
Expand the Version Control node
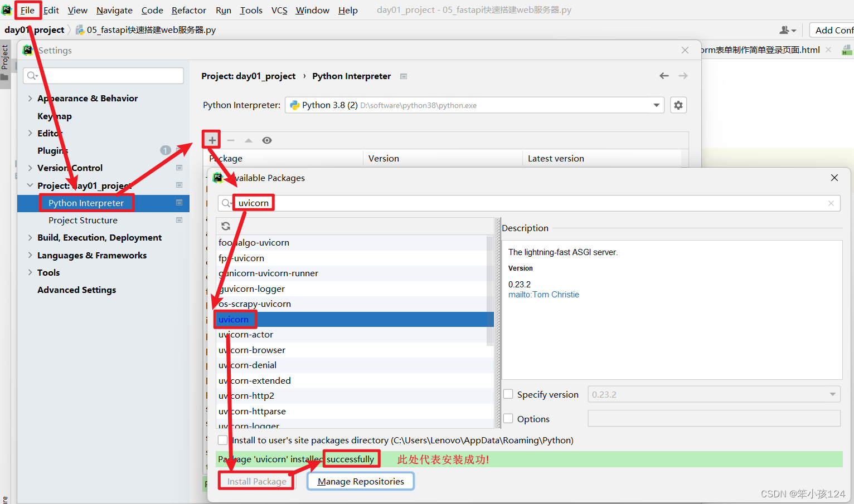(30, 168)
